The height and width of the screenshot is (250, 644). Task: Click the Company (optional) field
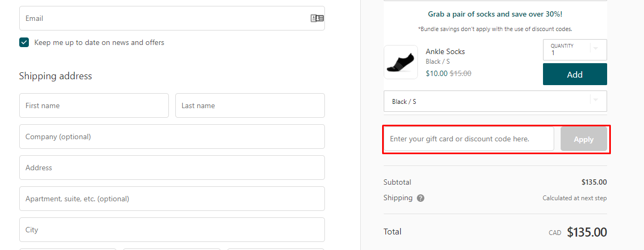[x=172, y=137]
